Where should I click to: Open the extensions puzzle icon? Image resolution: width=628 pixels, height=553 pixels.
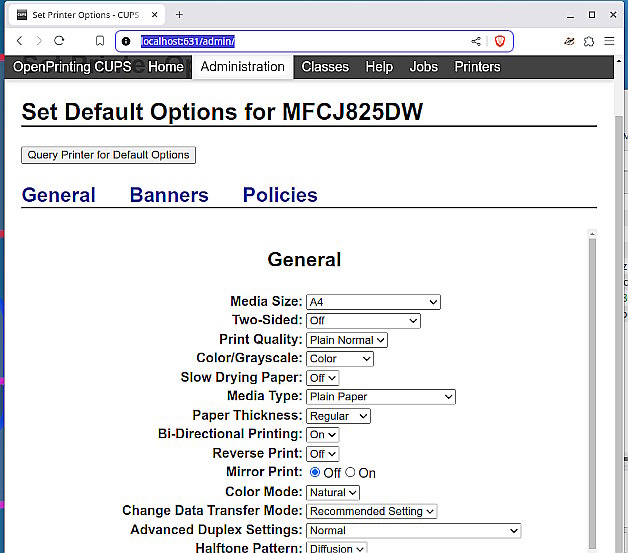coord(589,41)
